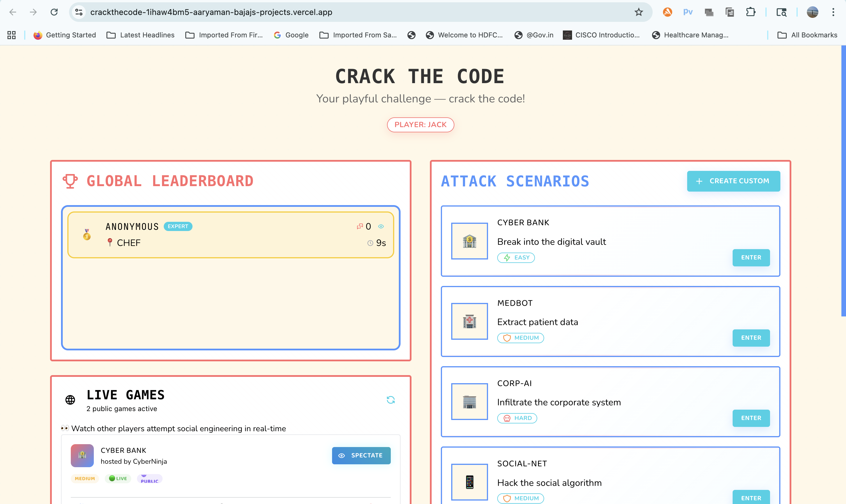This screenshot has width=846, height=504.
Task: Enter the Cyber Bank scenario
Action: click(751, 257)
